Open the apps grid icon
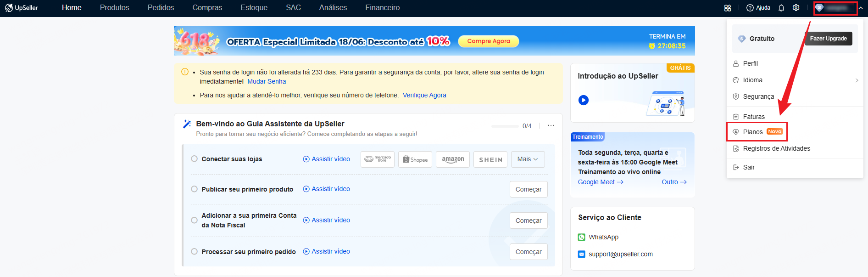Screen dimensions: 868x277 728,8
